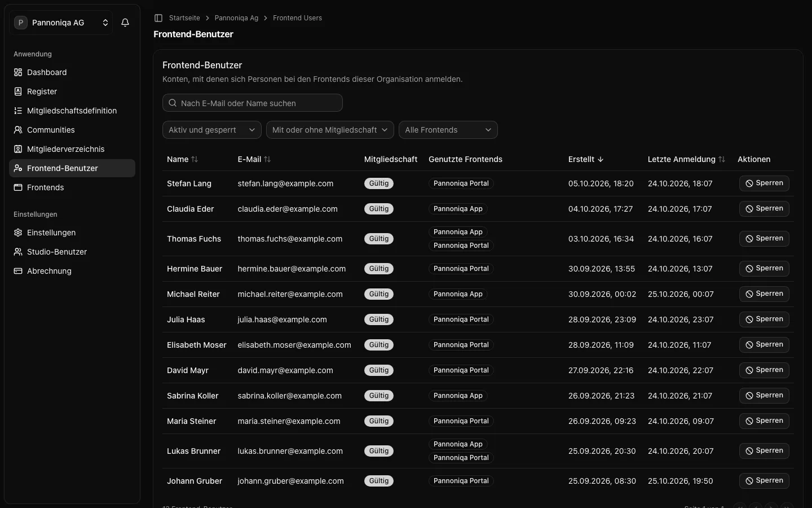Go to Studio-Benutzer

[72, 252]
